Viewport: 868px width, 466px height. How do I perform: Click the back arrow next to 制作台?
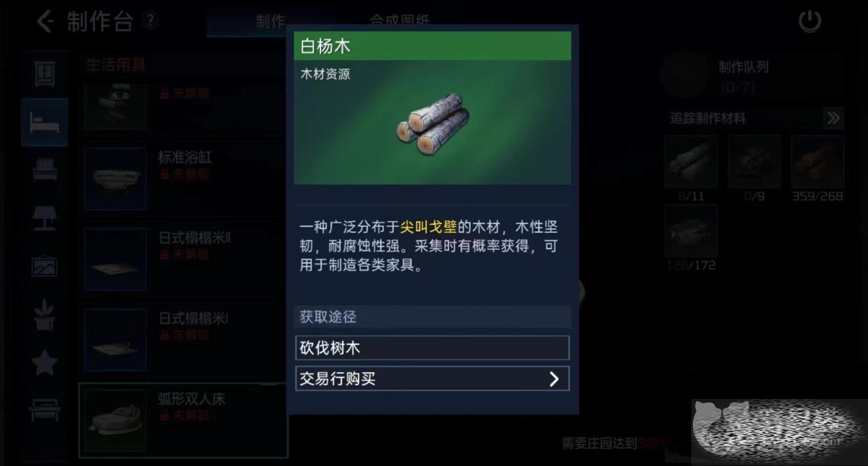[x=45, y=21]
